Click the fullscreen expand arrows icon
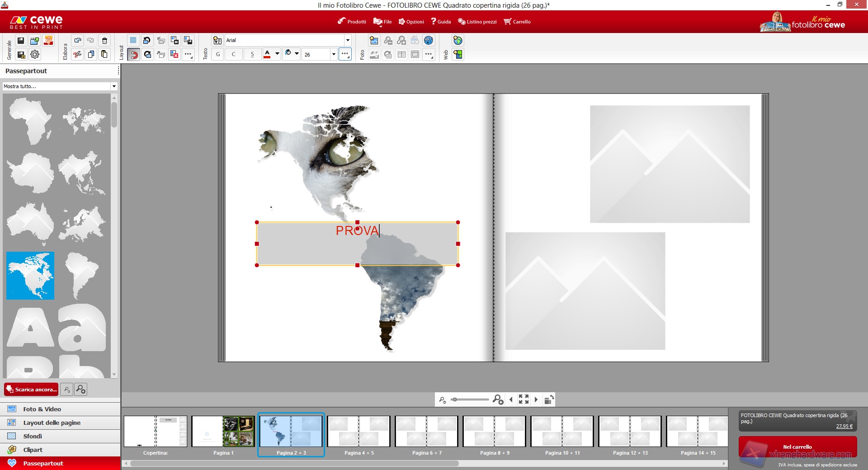The width and height of the screenshot is (868, 470). pos(524,399)
